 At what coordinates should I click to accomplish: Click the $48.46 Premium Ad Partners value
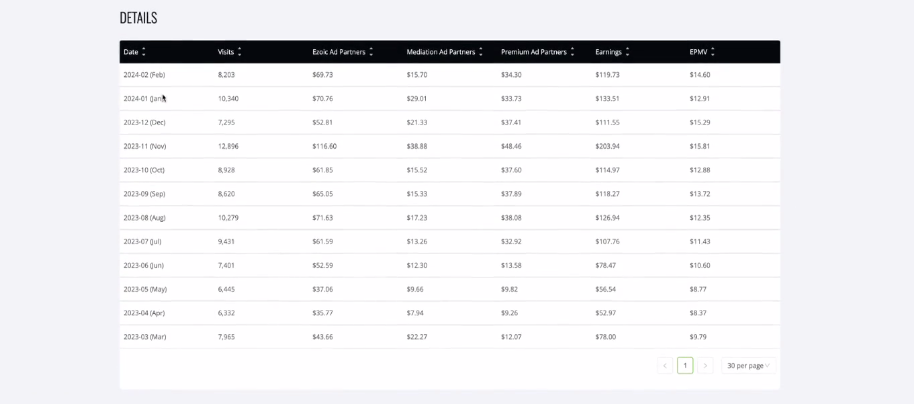click(x=511, y=146)
